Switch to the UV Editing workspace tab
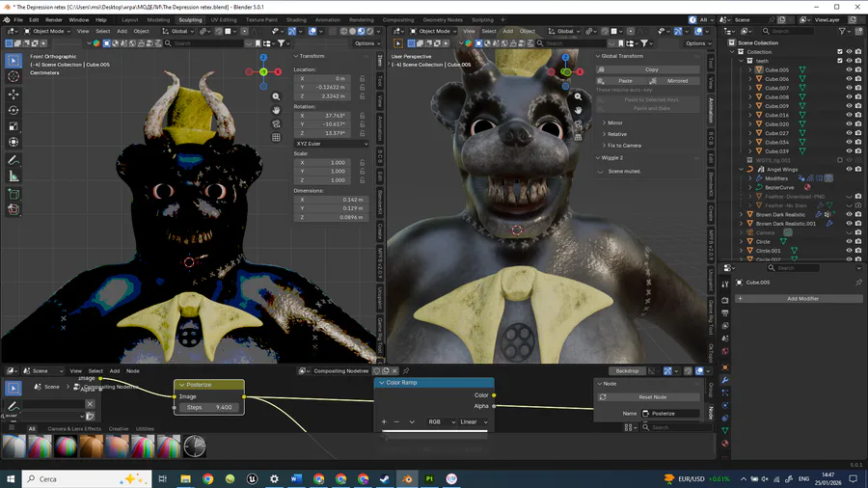The width and height of the screenshot is (868, 488). (223, 19)
